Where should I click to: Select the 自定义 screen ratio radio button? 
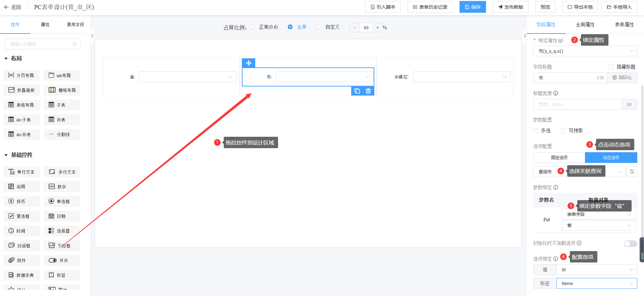[319, 27]
